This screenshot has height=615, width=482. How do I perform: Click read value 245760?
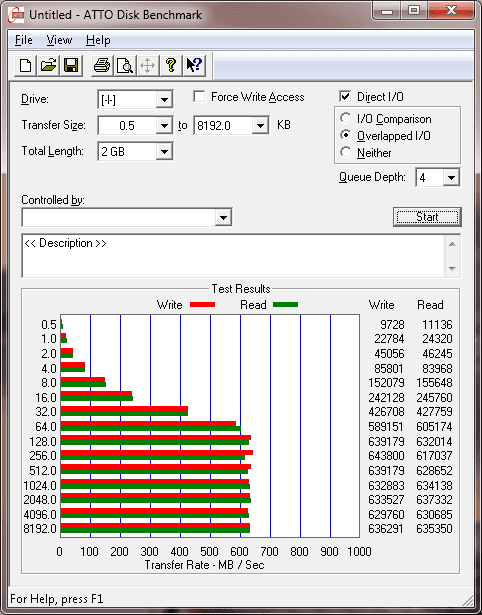tap(435, 397)
